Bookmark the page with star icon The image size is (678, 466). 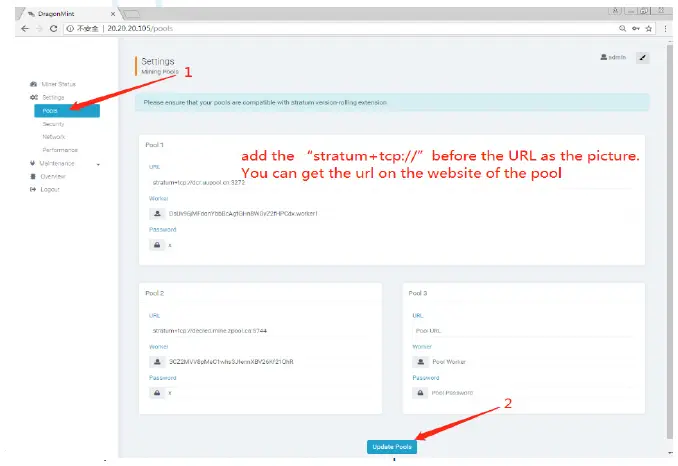(x=649, y=29)
